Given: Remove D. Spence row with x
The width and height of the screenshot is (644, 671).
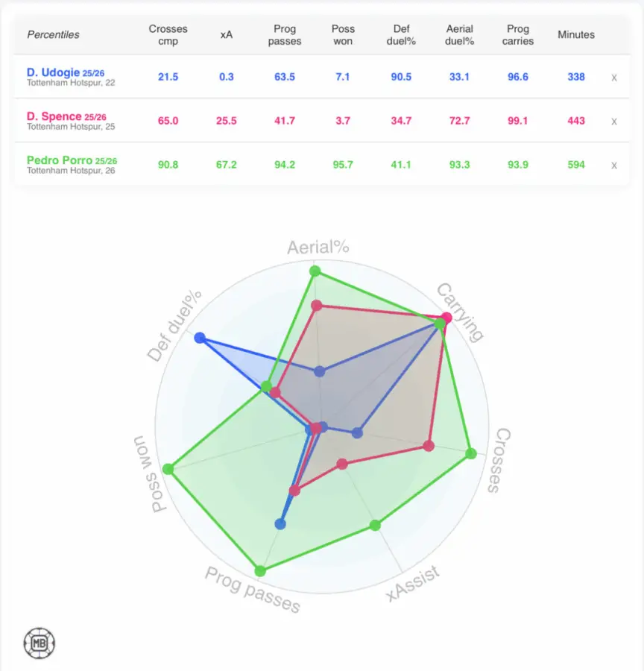Looking at the screenshot, I should tap(613, 121).
